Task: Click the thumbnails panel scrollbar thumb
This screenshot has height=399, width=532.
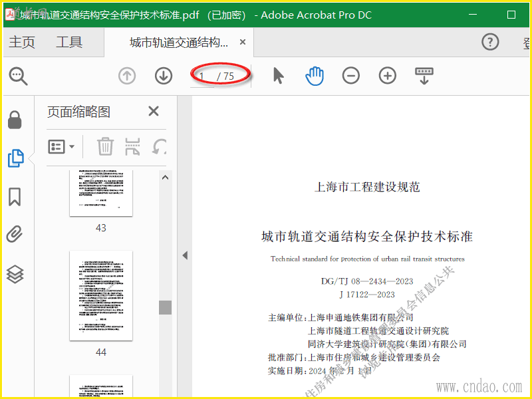Action: pos(165,307)
